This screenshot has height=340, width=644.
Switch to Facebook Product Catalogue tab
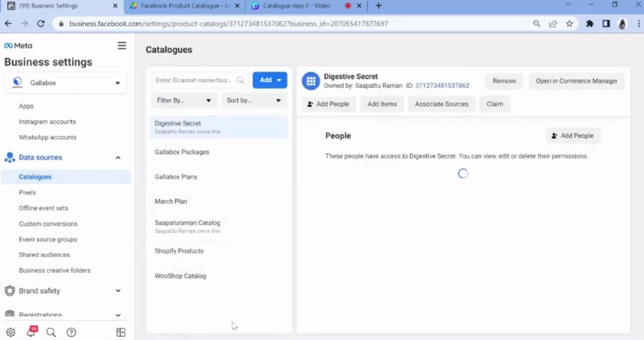[185, 6]
